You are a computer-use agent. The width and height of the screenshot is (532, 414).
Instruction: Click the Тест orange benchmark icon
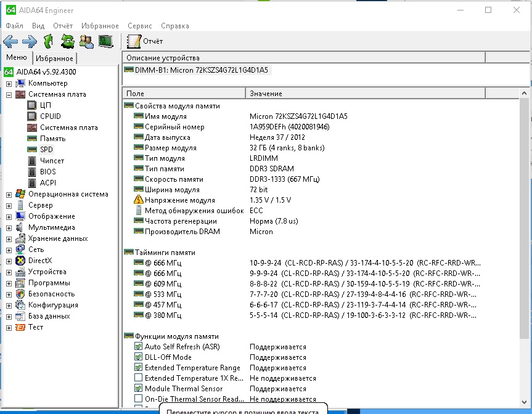click(x=20, y=327)
